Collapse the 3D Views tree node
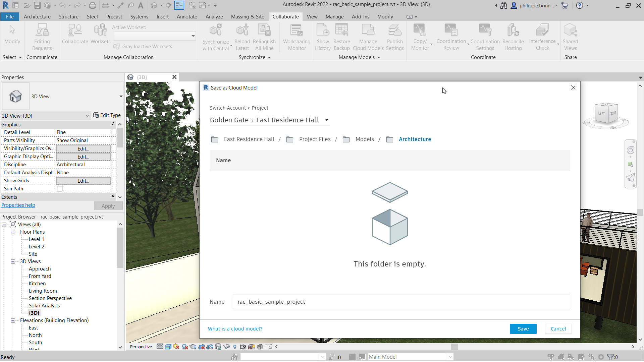 13,261
